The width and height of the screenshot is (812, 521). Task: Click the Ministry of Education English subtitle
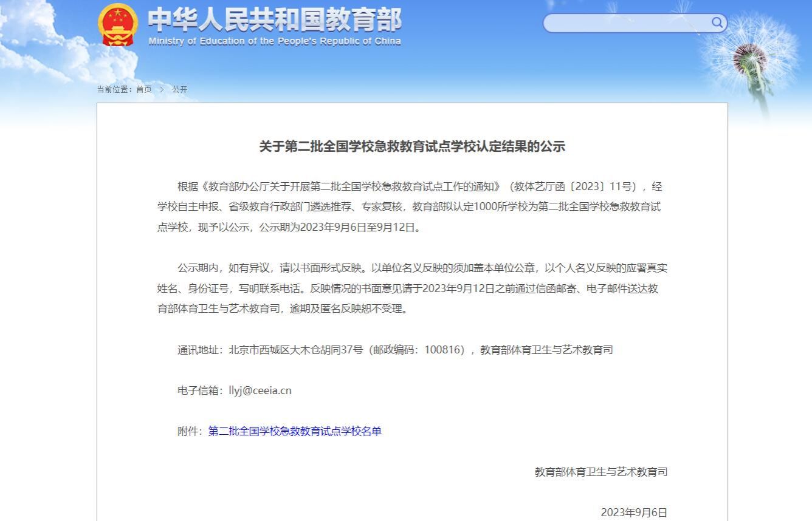275,41
